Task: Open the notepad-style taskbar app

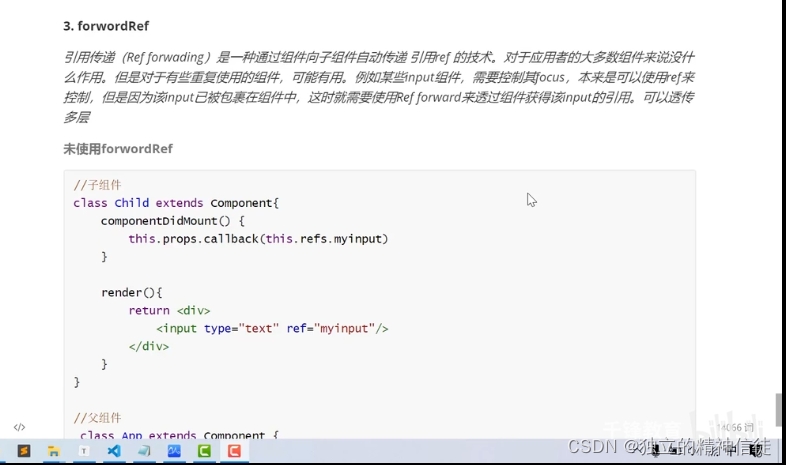Action: 144,451
